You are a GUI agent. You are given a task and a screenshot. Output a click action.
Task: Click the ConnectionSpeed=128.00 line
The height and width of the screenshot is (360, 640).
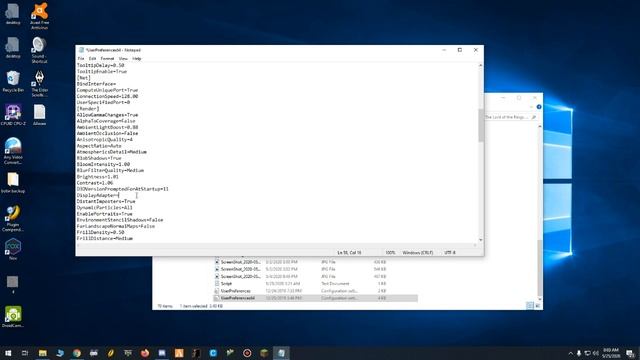click(107, 96)
